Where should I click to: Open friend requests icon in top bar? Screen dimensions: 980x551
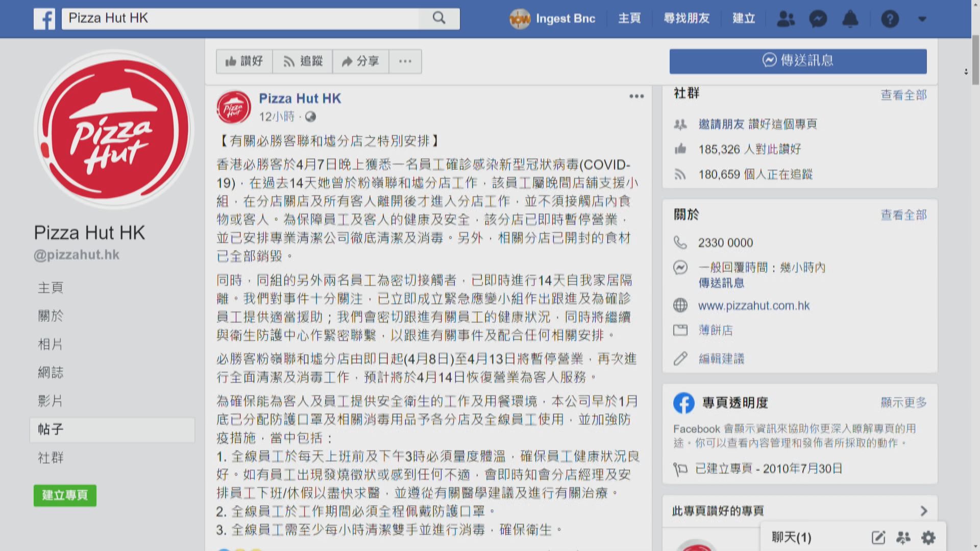tap(786, 19)
